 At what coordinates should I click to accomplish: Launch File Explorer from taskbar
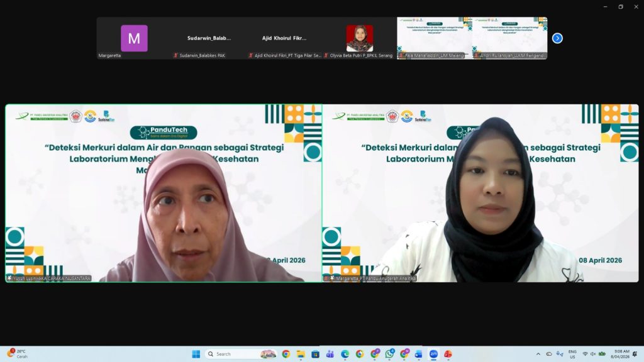coord(301,354)
